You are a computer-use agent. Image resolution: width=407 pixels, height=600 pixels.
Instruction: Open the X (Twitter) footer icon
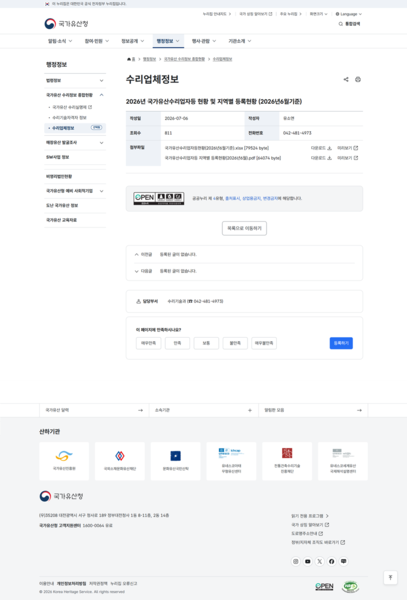[x=320, y=561]
